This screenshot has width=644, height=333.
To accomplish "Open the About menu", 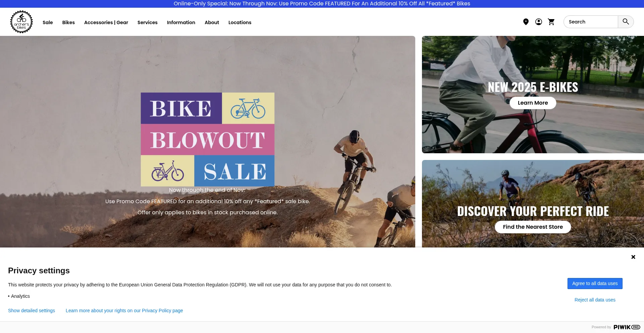I will pos(212,22).
